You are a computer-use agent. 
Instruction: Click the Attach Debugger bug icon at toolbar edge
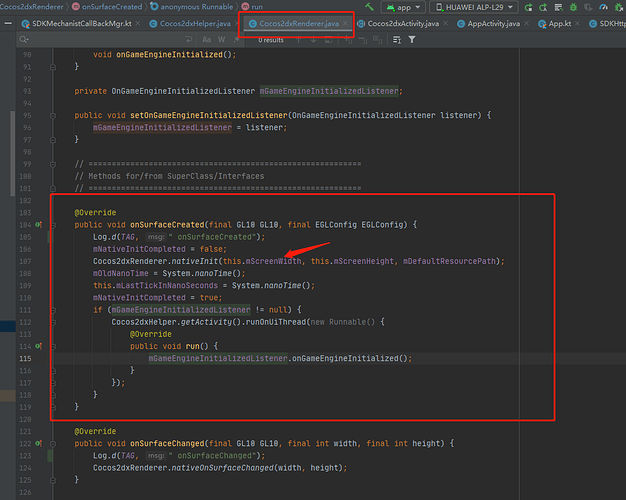coord(620,7)
